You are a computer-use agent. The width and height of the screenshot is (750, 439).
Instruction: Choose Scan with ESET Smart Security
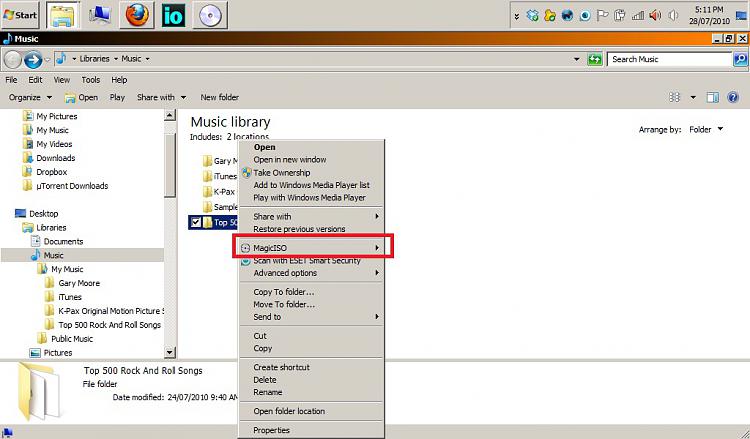point(307,261)
